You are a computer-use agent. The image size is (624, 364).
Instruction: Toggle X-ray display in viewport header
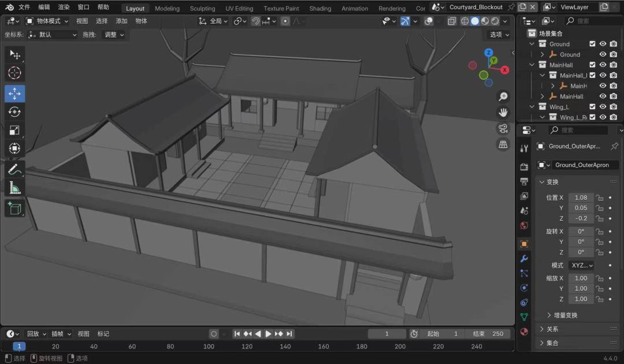(452, 21)
